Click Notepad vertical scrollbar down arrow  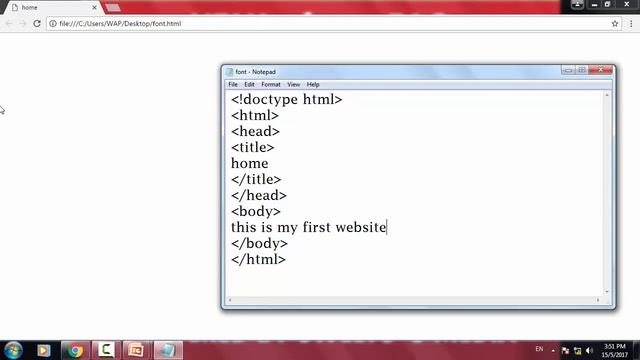tap(607, 292)
